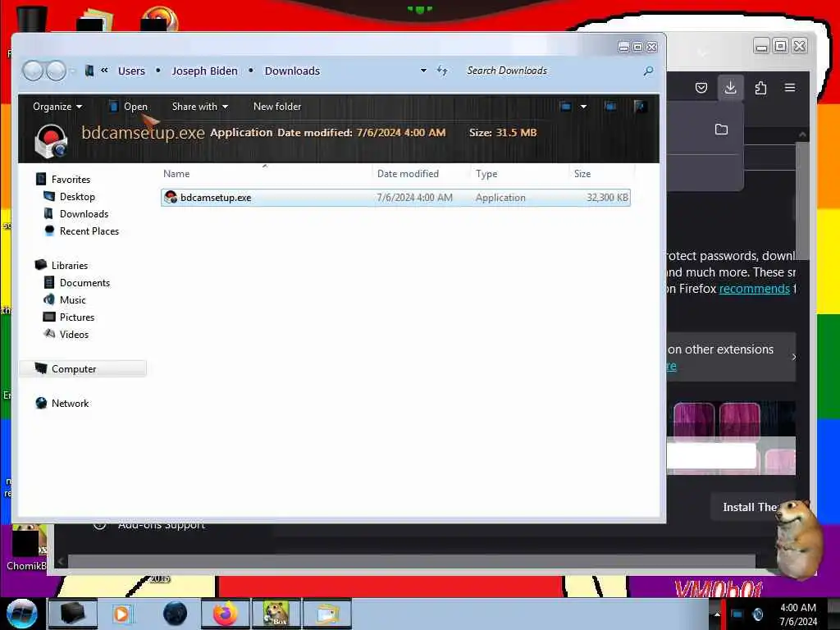Sort by Size column

[582, 174]
